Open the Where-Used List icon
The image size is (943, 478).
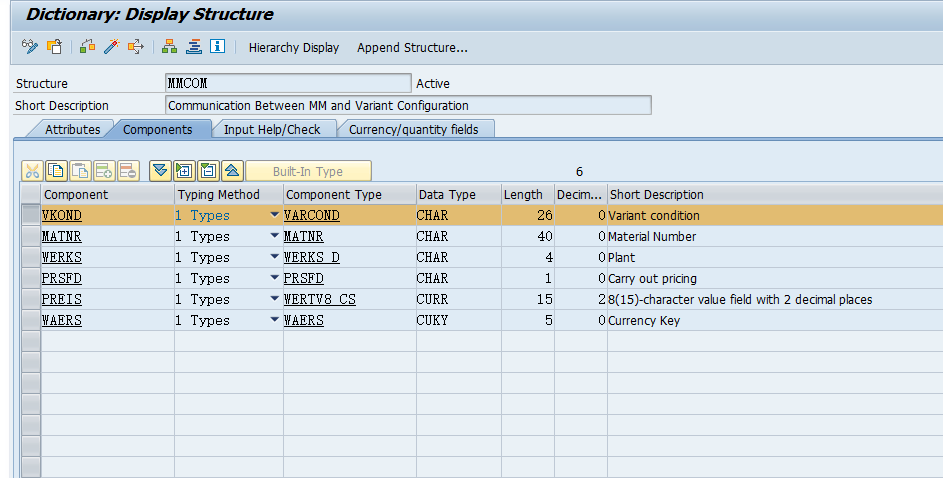tap(135, 47)
